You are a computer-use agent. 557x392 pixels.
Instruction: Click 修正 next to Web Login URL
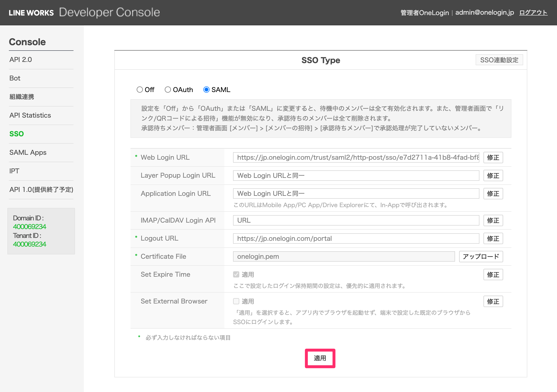click(x=493, y=158)
